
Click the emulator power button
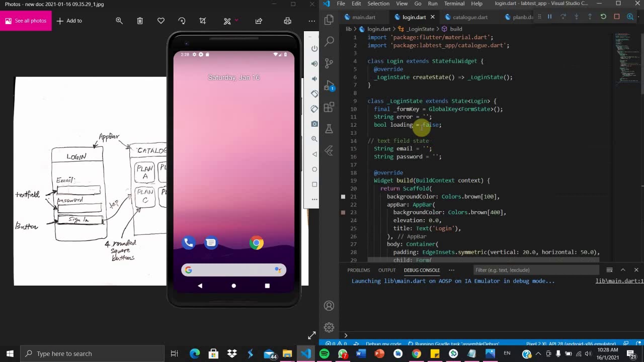tap(314, 48)
